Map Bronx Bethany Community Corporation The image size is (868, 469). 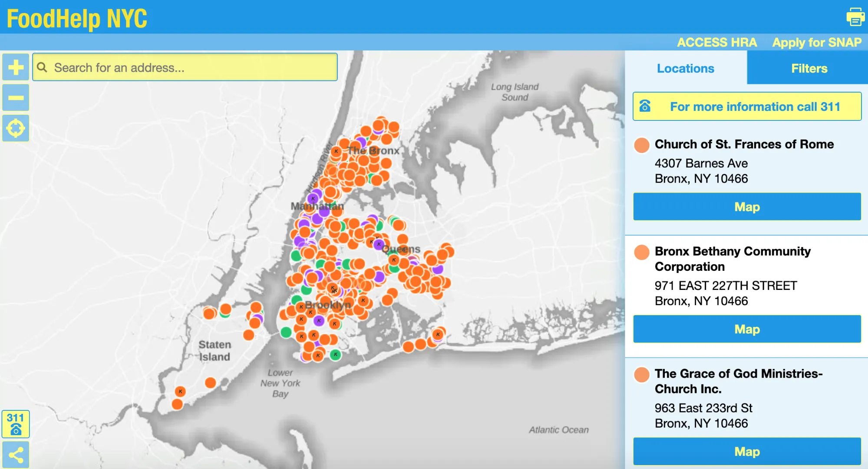click(x=746, y=329)
